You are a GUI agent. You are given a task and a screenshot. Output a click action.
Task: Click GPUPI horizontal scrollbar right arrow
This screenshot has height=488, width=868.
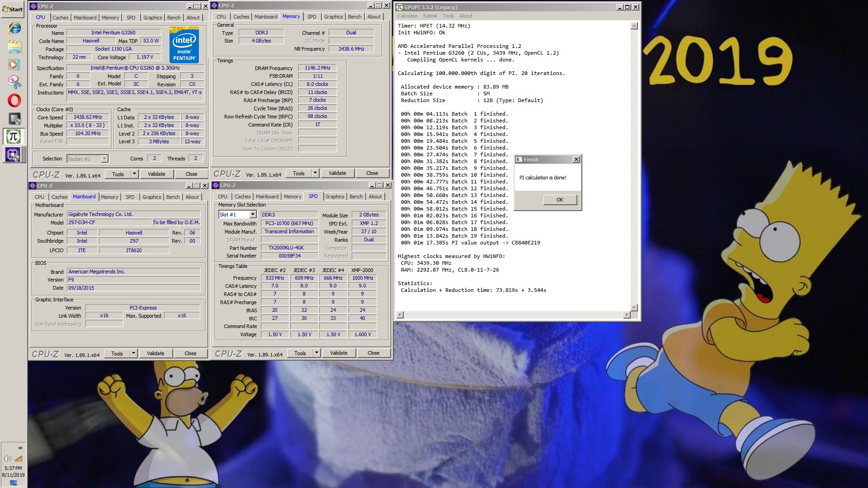[x=627, y=315]
